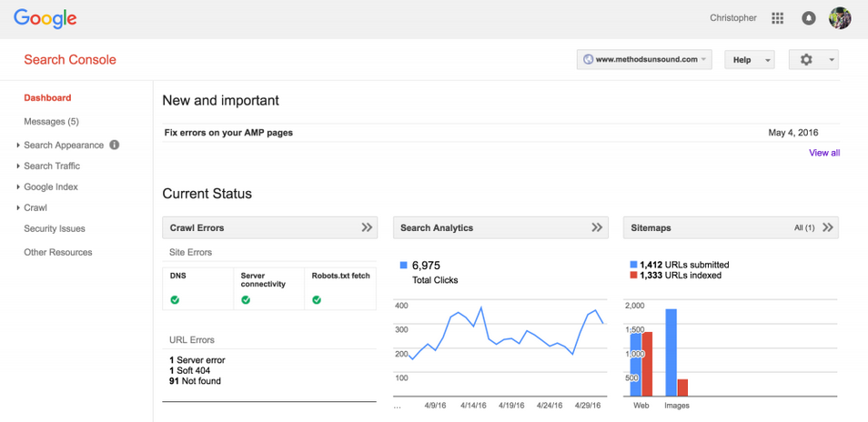
Task: Click the 4/14/16 chart axis label
Action: pos(474,406)
